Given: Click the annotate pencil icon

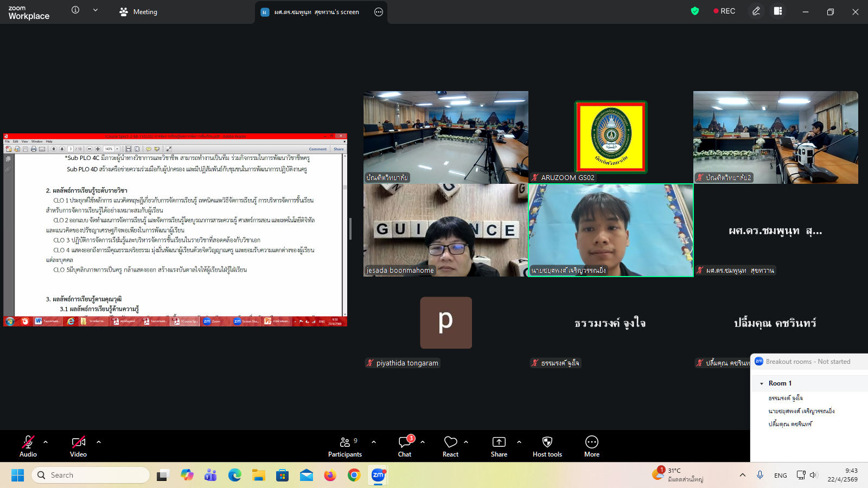Looking at the screenshot, I should (756, 11).
